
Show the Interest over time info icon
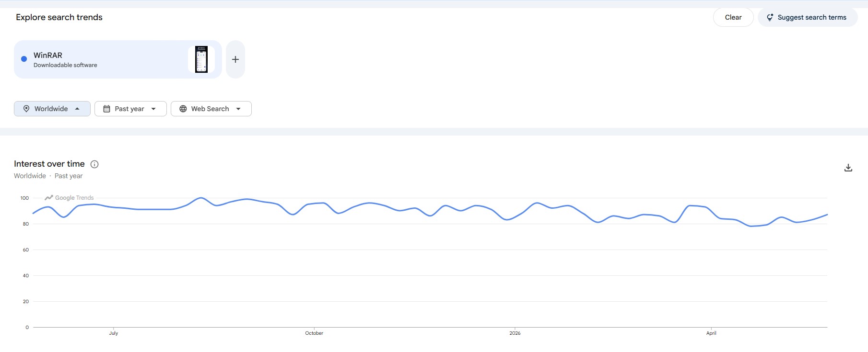coord(94,164)
